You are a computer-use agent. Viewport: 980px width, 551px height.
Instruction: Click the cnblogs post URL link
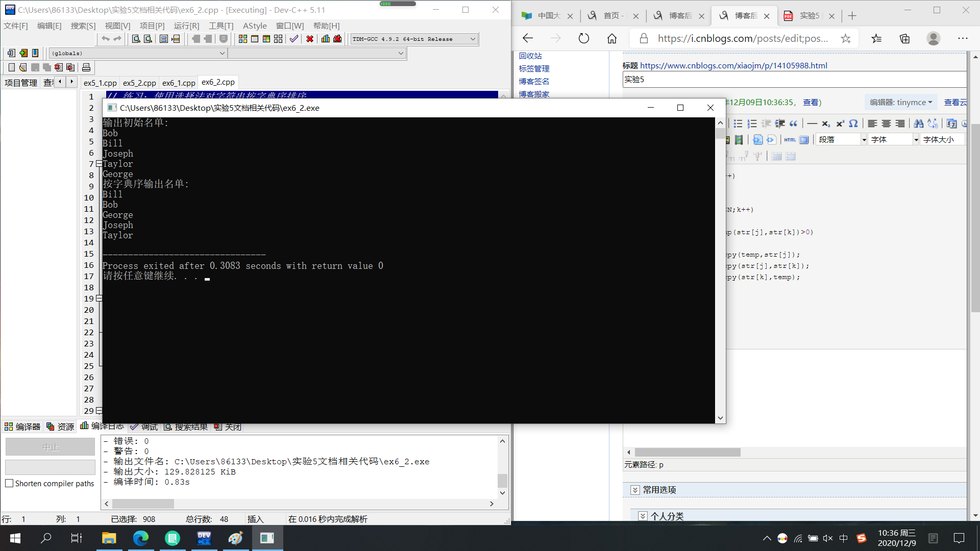pyautogui.click(x=733, y=65)
